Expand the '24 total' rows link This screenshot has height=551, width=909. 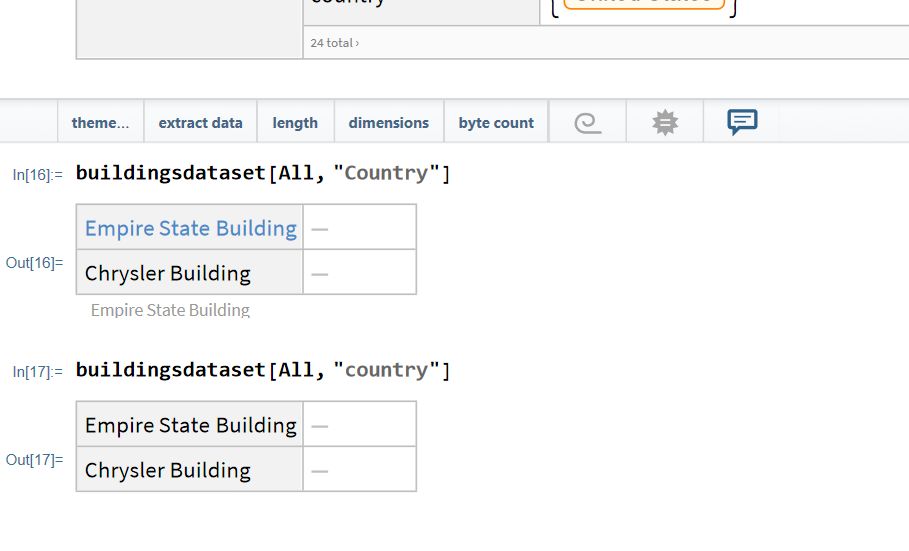(334, 43)
